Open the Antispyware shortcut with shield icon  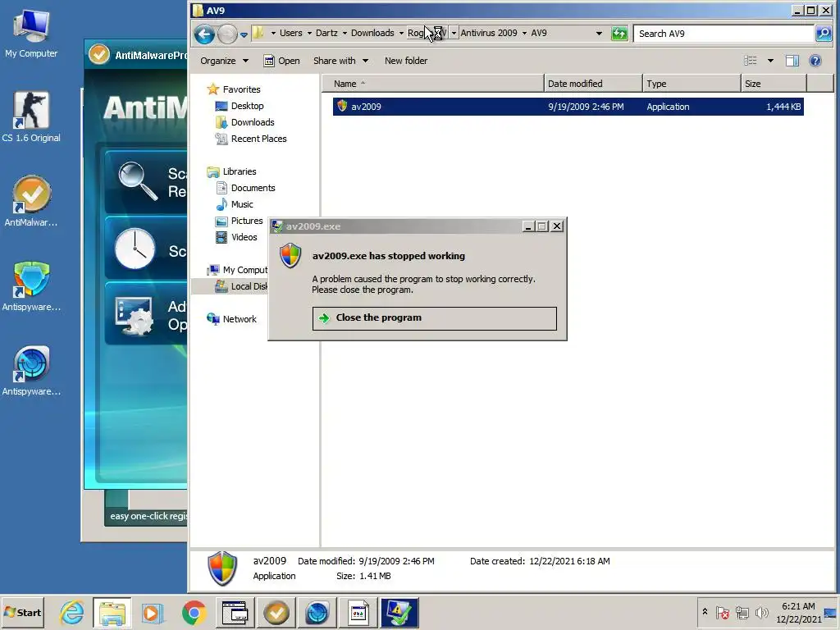click(x=31, y=286)
